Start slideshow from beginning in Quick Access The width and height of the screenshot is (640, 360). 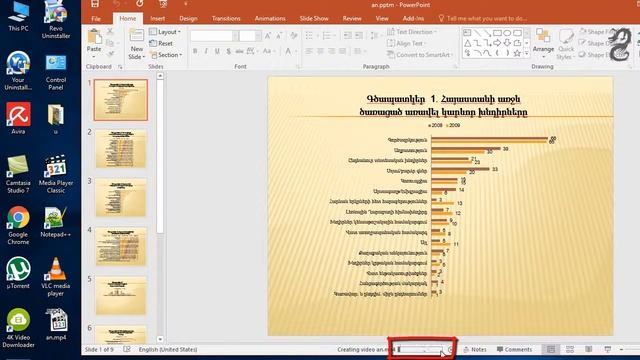[x=163, y=4]
